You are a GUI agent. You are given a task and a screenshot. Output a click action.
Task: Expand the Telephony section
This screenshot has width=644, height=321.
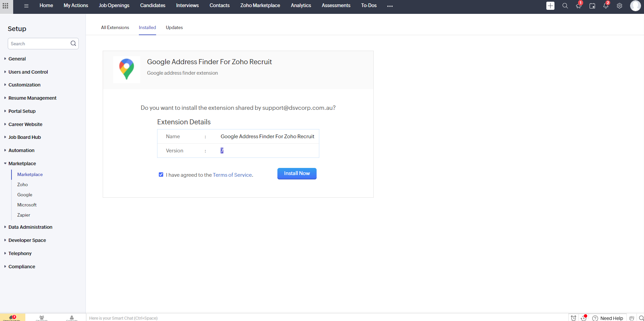click(x=20, y=253)
